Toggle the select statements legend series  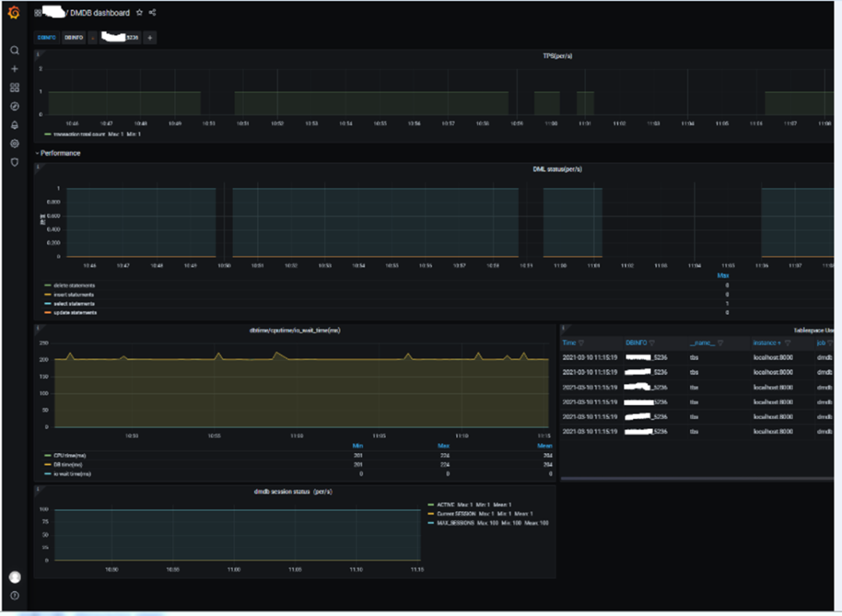(x=74, y=303)
